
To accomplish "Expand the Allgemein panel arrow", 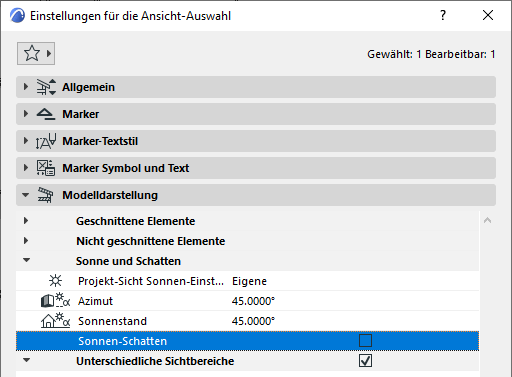I will (x=26, y=87).
